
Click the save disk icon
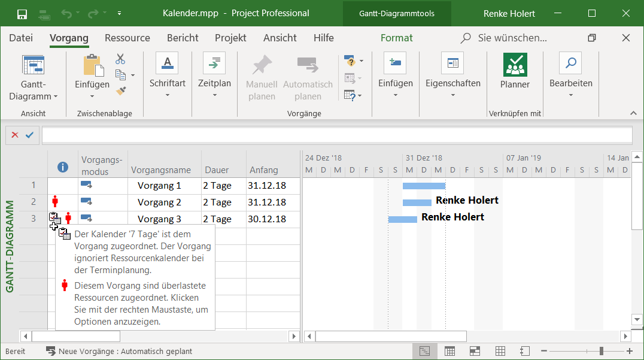pos(22,13)
